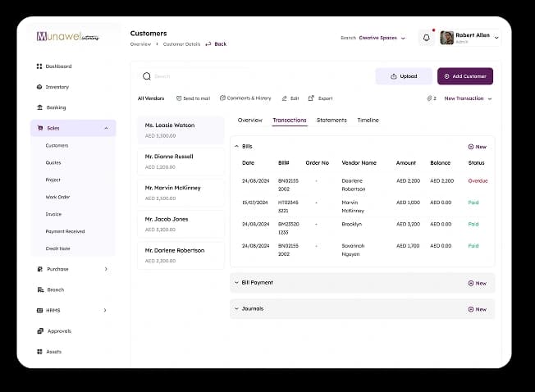Expand the Bill Payment section
535x392 pixels.
pyautogui.click(x=363, y=283)
